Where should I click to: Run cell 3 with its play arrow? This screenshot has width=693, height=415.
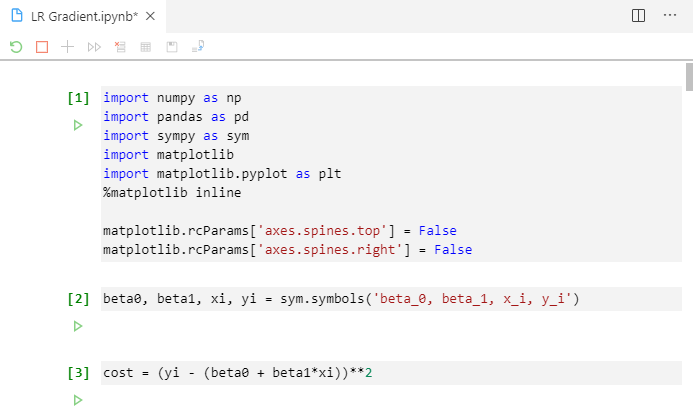[x=77, y=400]
